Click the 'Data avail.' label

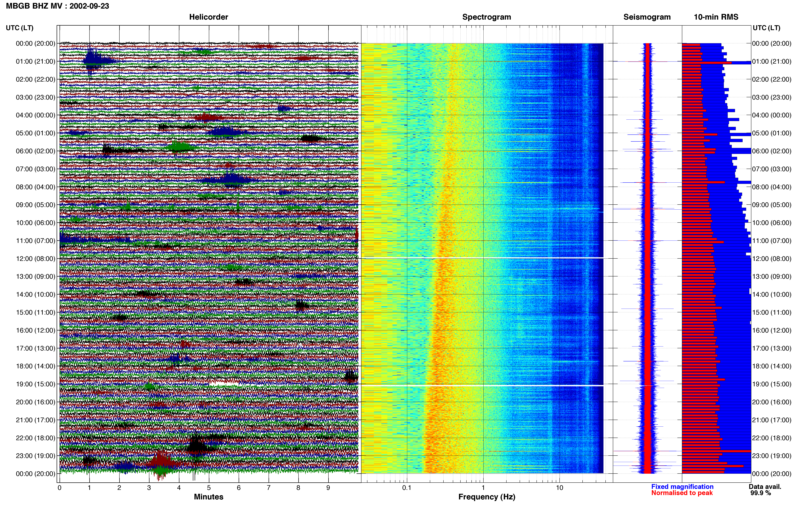click(765, 487)
